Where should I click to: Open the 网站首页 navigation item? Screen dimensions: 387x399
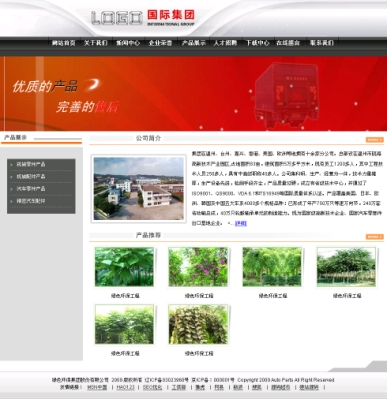(63, 43)
